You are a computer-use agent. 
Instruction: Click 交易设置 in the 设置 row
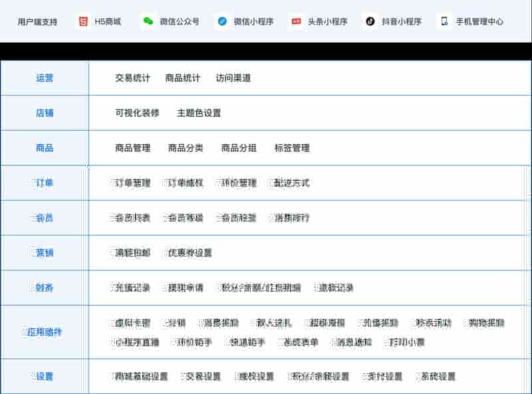202,376
